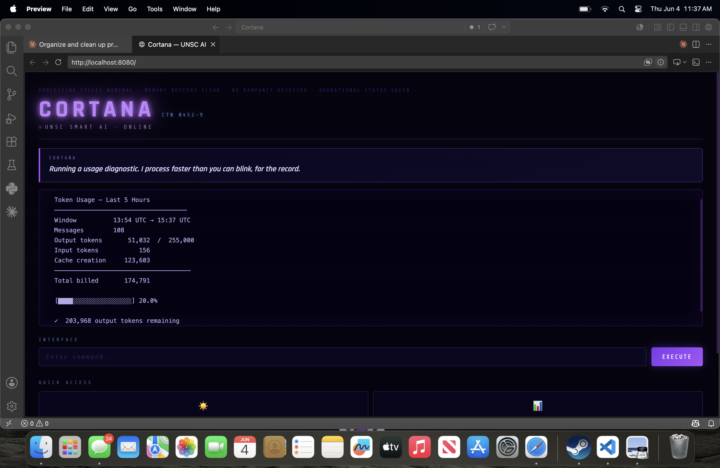
Task: Go forward in the embedded browser
Action: click(x=45, y=62)
